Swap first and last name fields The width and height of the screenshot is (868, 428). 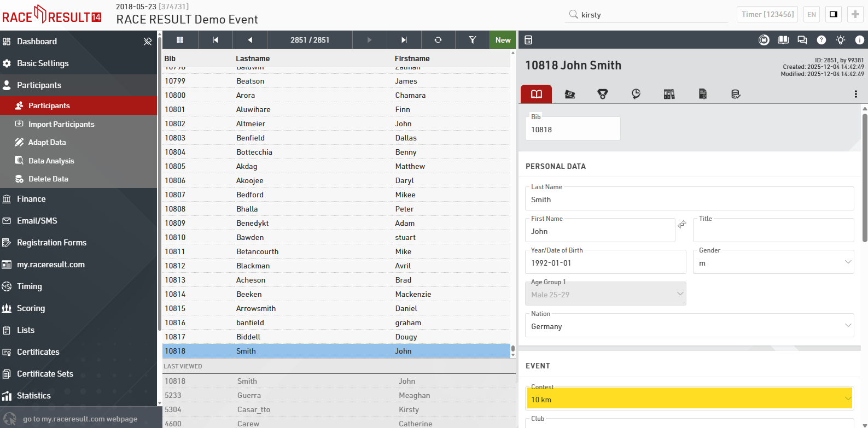(x=682, y=225)
